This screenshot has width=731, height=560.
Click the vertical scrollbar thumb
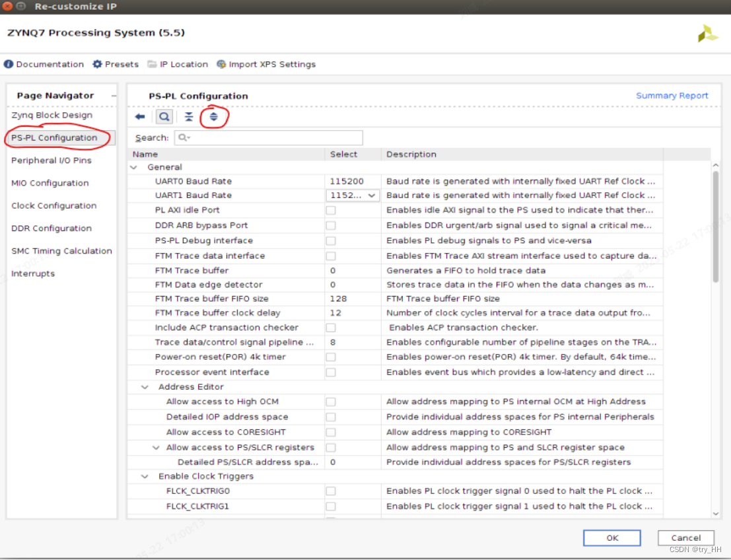click(716, 227)
